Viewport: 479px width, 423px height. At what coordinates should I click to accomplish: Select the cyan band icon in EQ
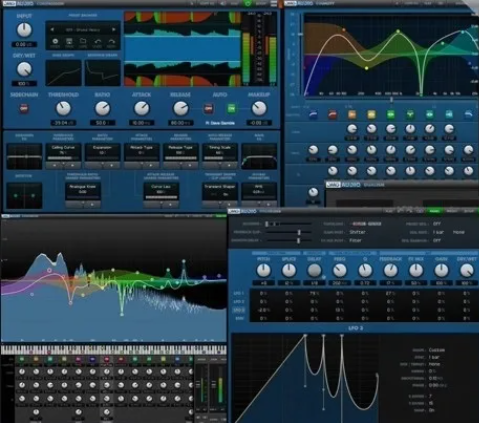point(449,115)
